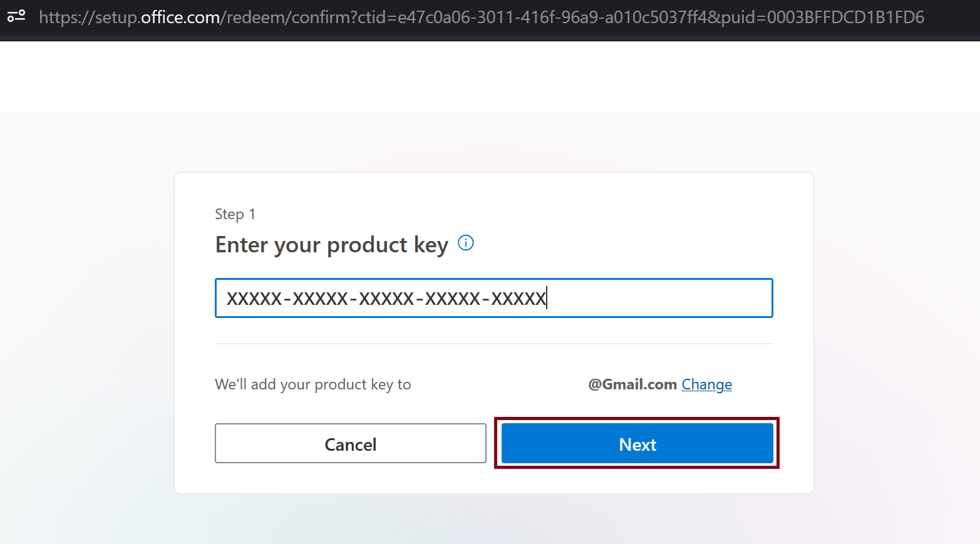
Task: Click the @Gmail.com account text
Action: [632, 384]
